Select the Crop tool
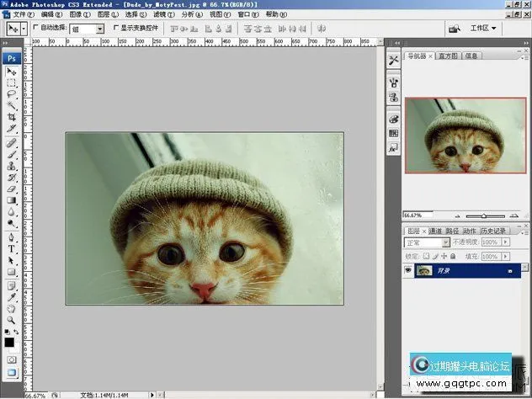Screen dimensions: 532x399 pyautogui.click(x=12, y=116)
